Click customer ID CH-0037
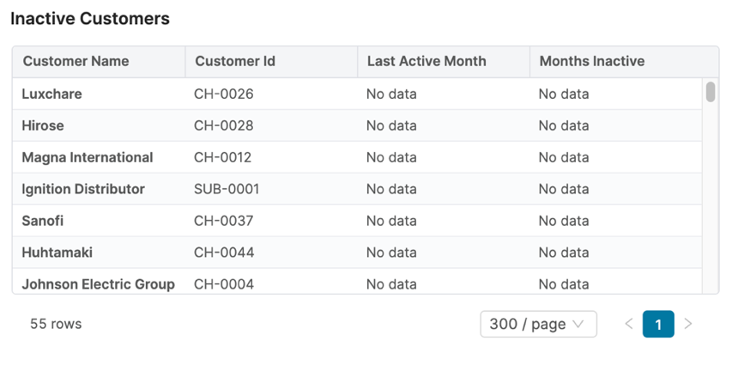This screenshot has height=366, width=738. [x=224, y=221]
